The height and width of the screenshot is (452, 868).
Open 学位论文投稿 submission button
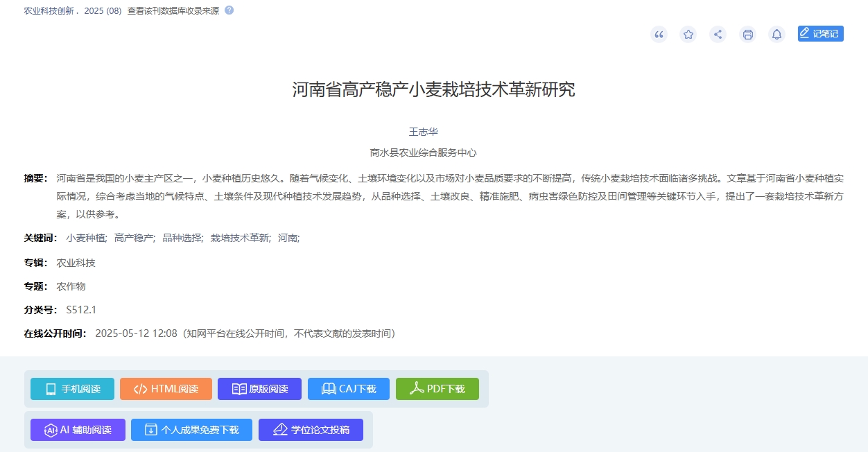pos(311,430)
